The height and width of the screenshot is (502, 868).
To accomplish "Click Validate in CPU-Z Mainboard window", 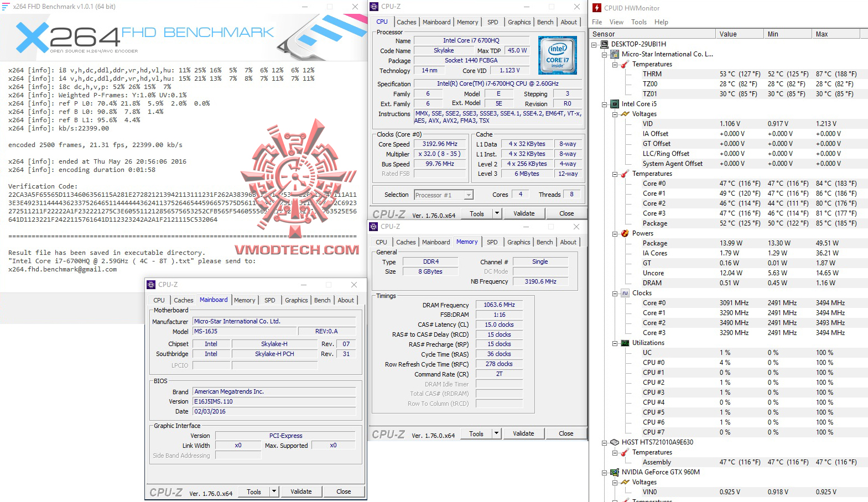I will 301,491.
